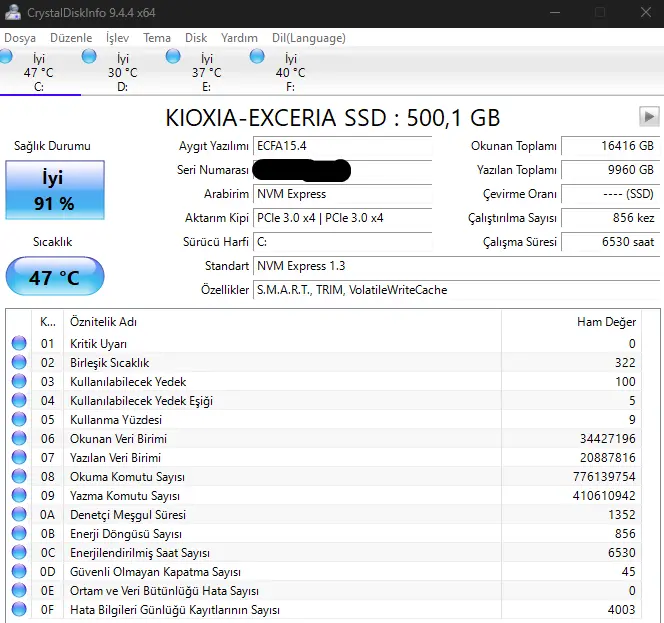Select the Denetçi Meşgul Süresi attribute name
The height and width of the screenshot is (623, 664).
(128, 515)
